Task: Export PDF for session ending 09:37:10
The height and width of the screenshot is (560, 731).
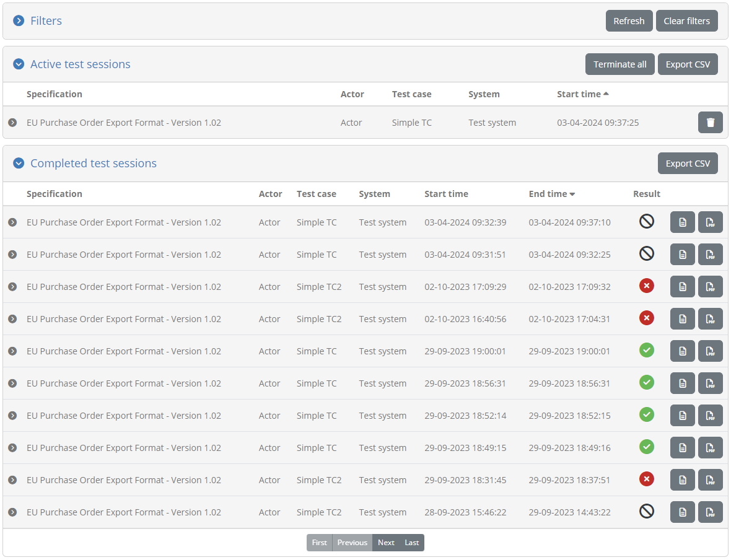Action: [x=710, y=222]
